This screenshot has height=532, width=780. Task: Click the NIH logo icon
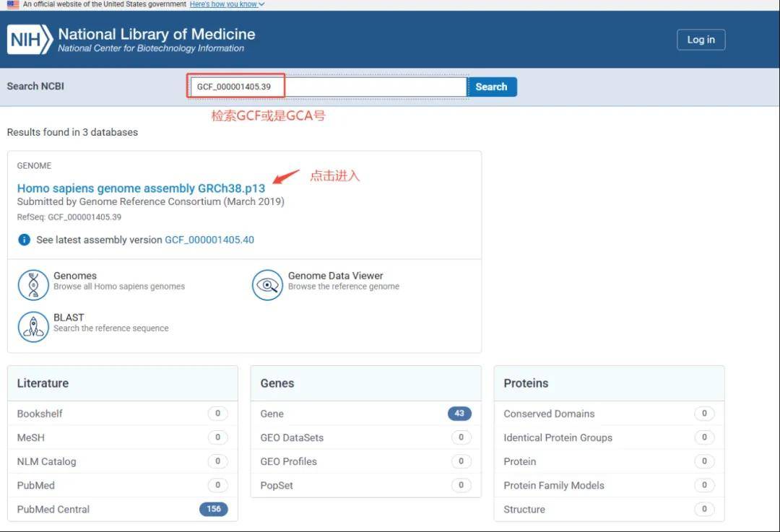point(30,39)
